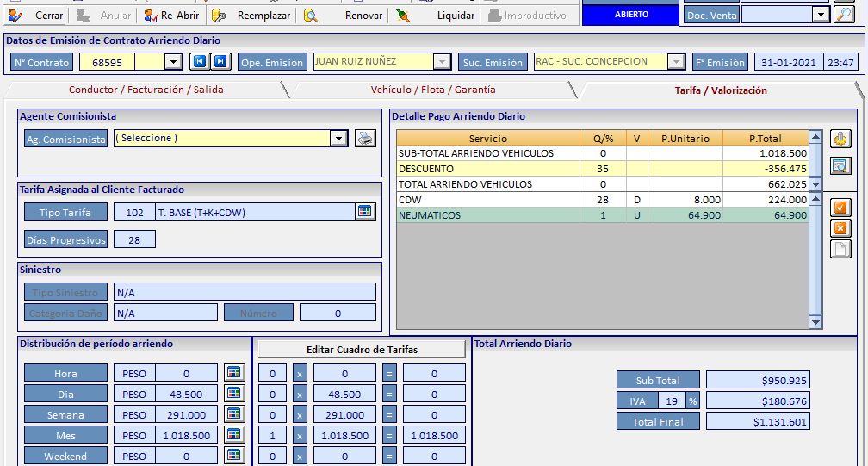
Task: Switch to Vehículo / Flota / Garantía tab
Action: coord(433,90)
